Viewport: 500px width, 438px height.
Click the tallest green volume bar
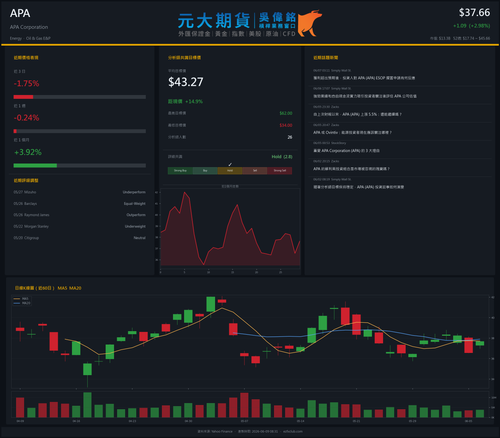tap(87, 405)
